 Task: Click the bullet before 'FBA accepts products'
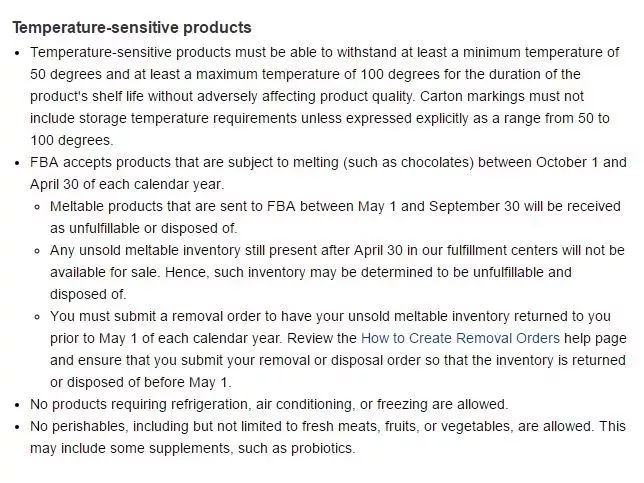17,162
